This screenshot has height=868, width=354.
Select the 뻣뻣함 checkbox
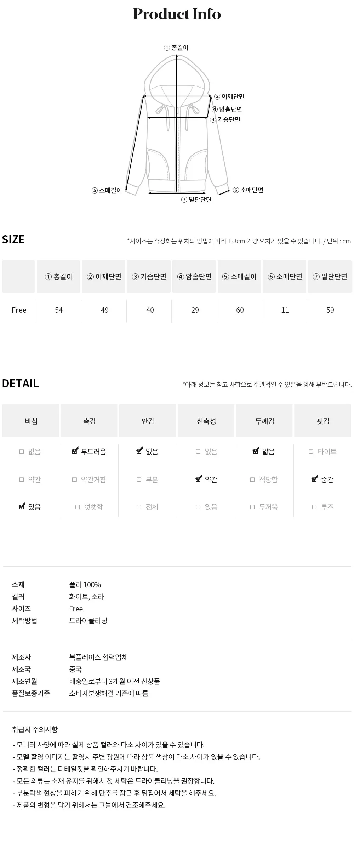coord(77,507)
